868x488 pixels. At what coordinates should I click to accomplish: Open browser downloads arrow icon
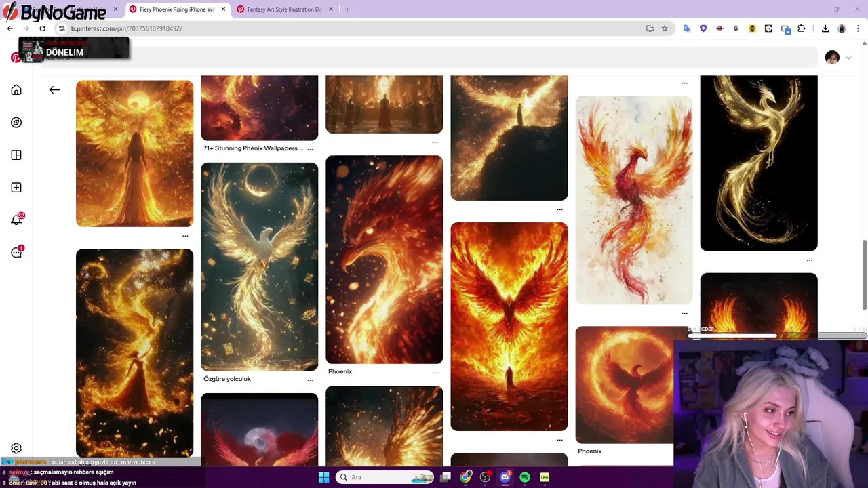[825, 28]
